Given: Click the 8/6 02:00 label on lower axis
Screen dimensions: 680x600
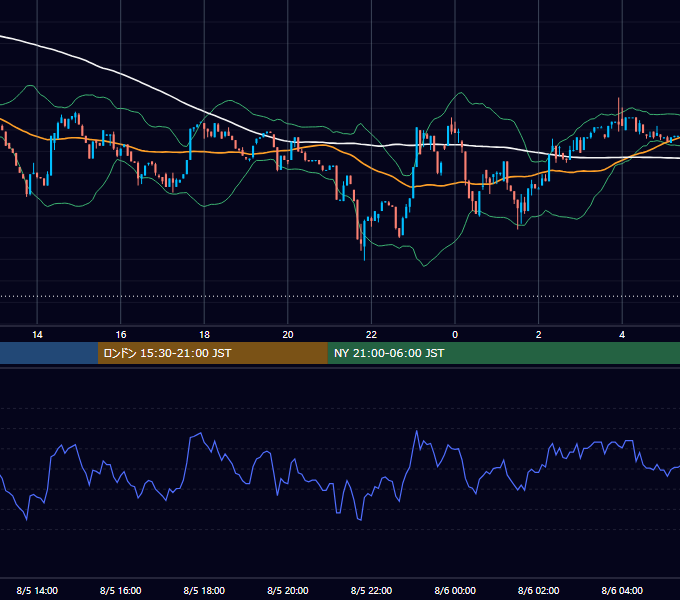Looking at the screenshot, I should 539,590.
